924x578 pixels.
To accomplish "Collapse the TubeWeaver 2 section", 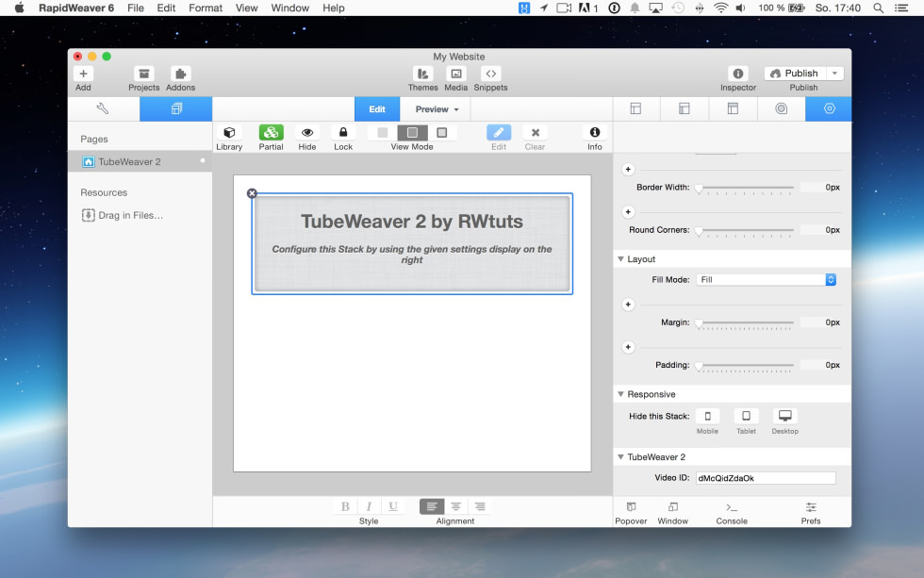I will [621, 457].
